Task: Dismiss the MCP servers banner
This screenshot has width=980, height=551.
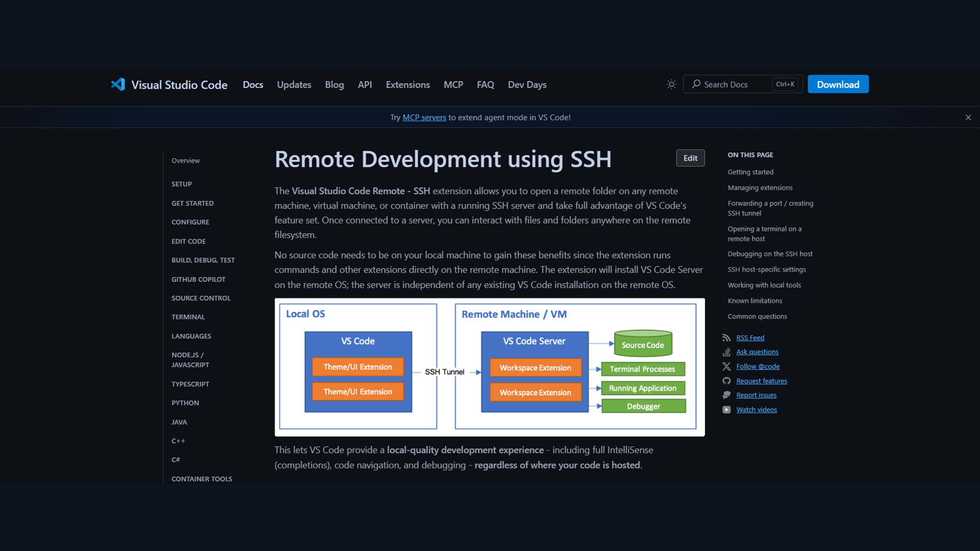Action: [968, 118]
